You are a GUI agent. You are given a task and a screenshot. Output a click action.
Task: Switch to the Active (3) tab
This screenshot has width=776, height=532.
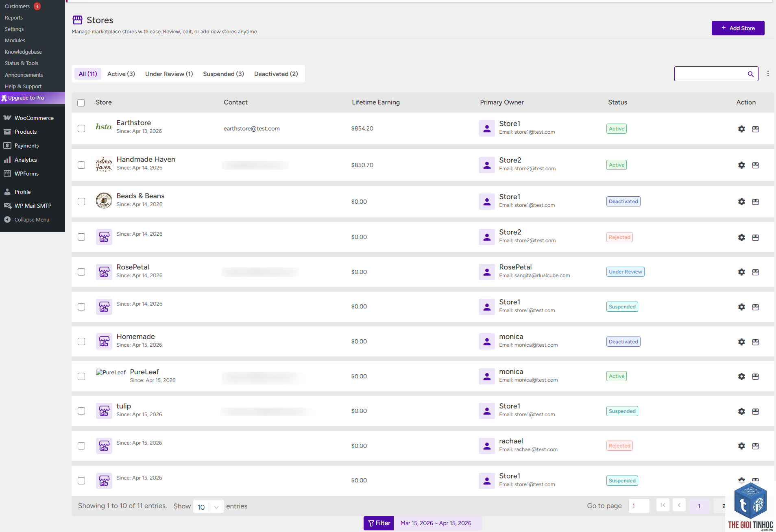tap(121, 74)
